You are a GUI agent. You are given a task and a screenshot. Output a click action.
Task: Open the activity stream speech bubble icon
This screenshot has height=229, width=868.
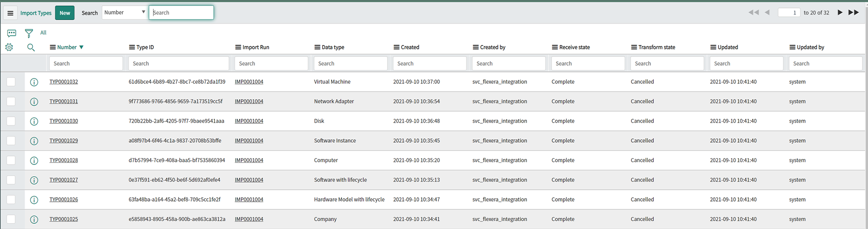pyautogui.click(x=12, y=33)
